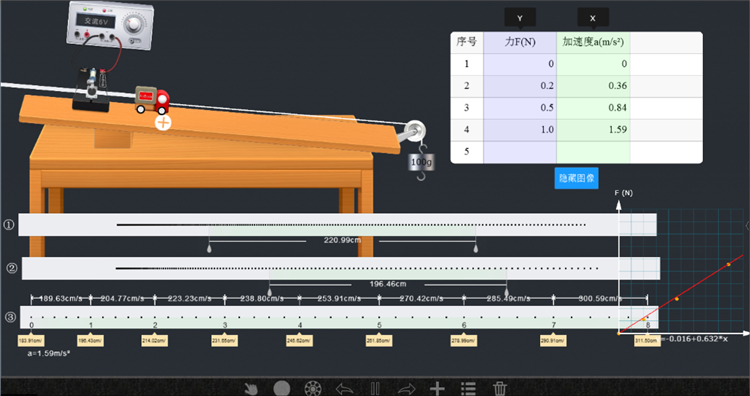Select the Y axis column tab
Image resolution: width=750 pixels, height=396 pixels.
click(520, 18)
